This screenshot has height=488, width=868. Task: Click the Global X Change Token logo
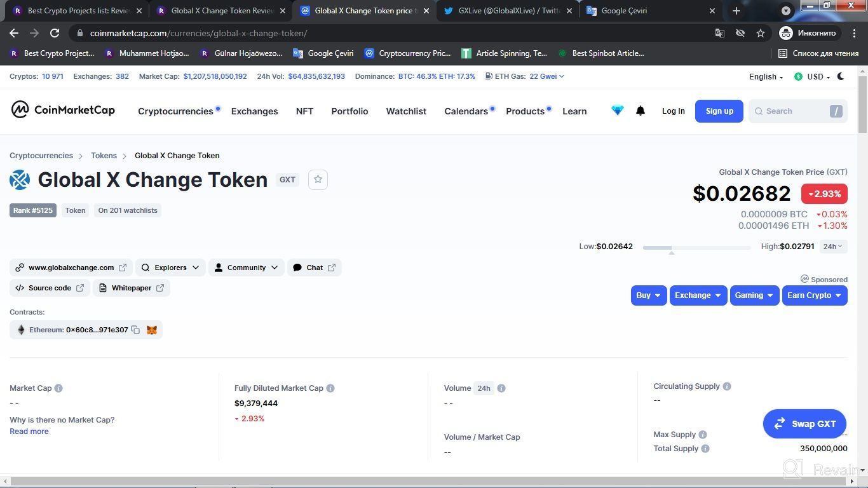pos(20,180)
